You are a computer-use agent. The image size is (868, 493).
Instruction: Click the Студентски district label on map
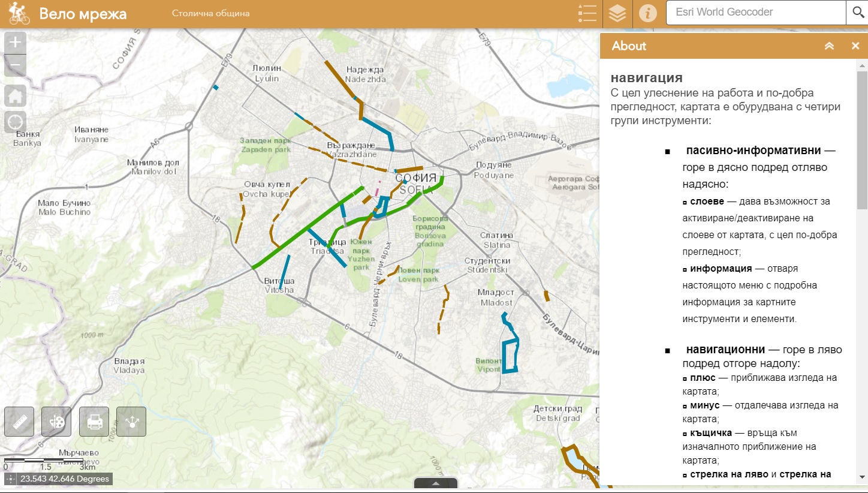coord(488,261)
